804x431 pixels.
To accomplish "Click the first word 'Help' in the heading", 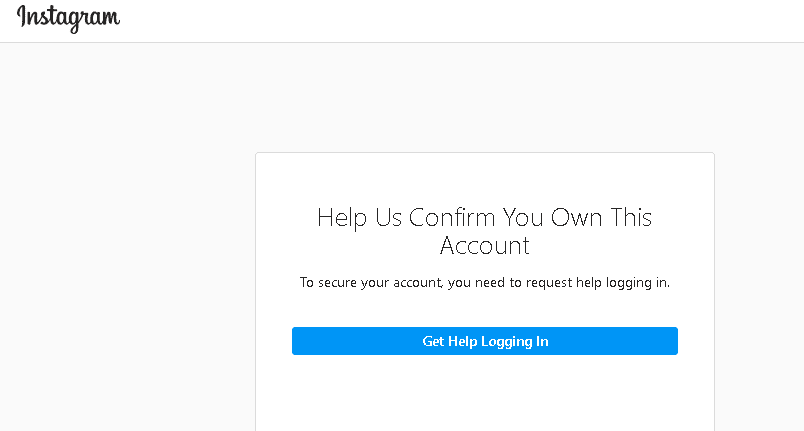I will tap(343, 217).
